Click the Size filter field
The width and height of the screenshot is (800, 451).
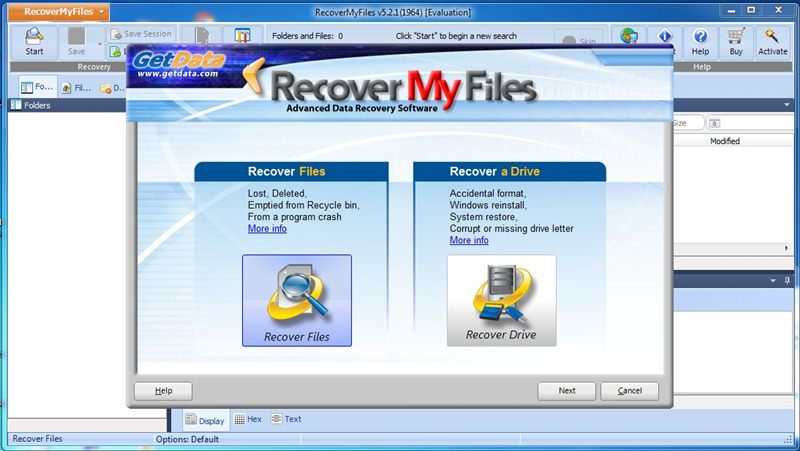coord(688,123)
